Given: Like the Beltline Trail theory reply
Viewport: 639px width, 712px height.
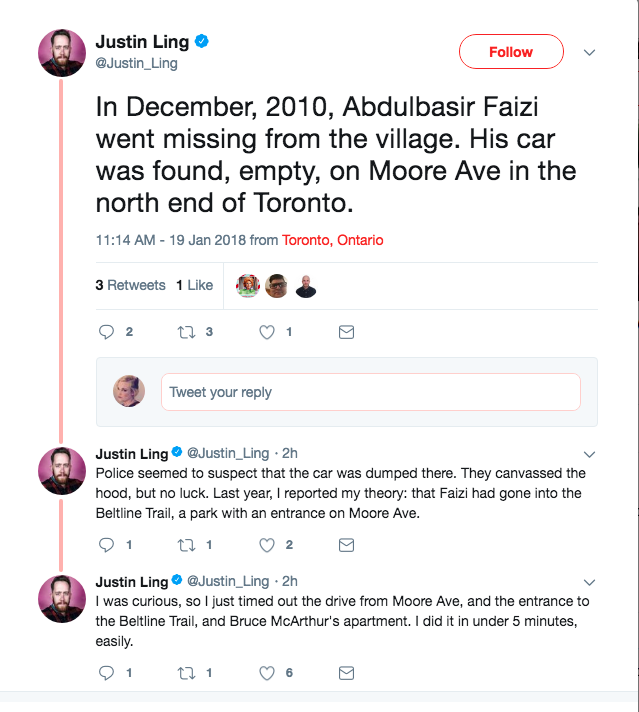Looking at the screenshot, I should click(x=267, y=545).
